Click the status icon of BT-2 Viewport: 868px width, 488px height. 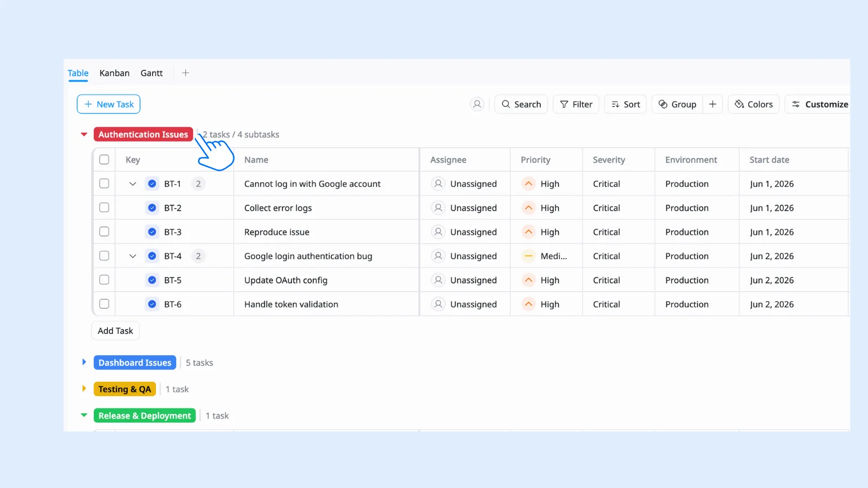[152, 208]
